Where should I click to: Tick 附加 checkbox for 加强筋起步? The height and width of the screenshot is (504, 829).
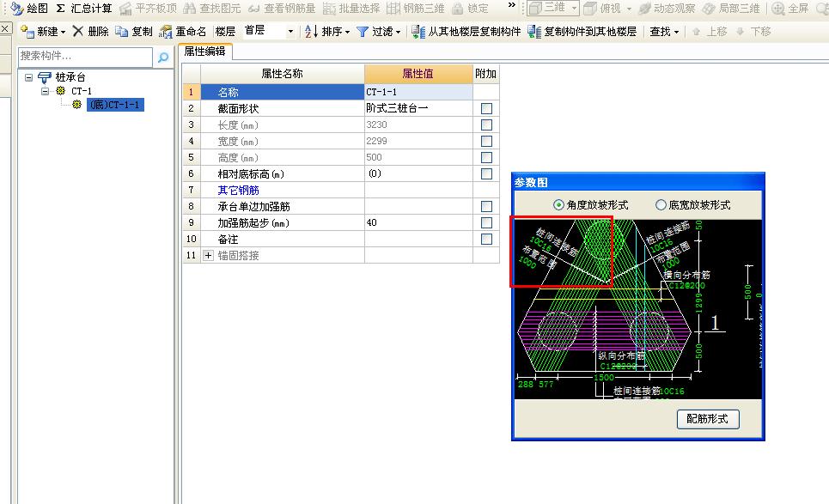(x=486, y=223)
